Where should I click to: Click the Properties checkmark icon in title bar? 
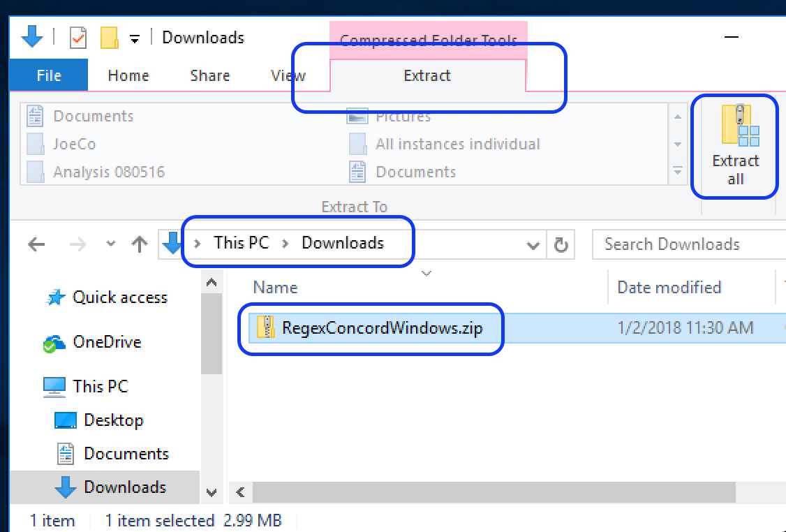click(x=78, y=38)
